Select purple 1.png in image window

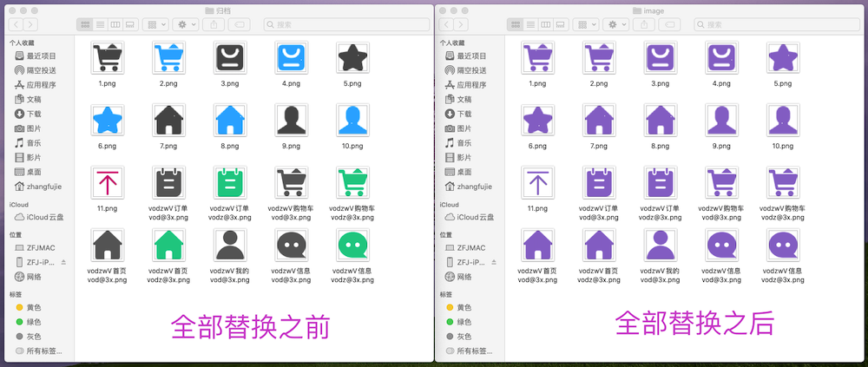[537, 57]
